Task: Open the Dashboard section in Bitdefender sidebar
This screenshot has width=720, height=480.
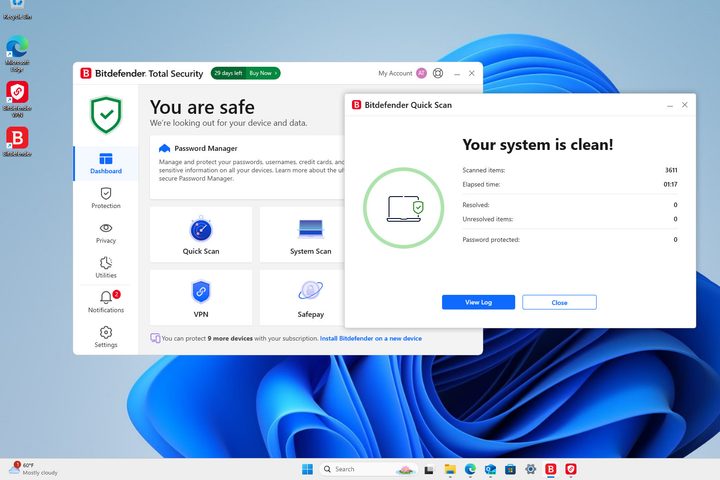Action: [x=106, y=164]
